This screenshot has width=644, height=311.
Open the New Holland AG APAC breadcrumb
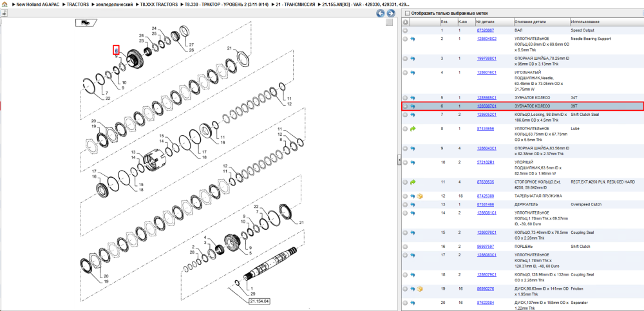tap(38, 4)
